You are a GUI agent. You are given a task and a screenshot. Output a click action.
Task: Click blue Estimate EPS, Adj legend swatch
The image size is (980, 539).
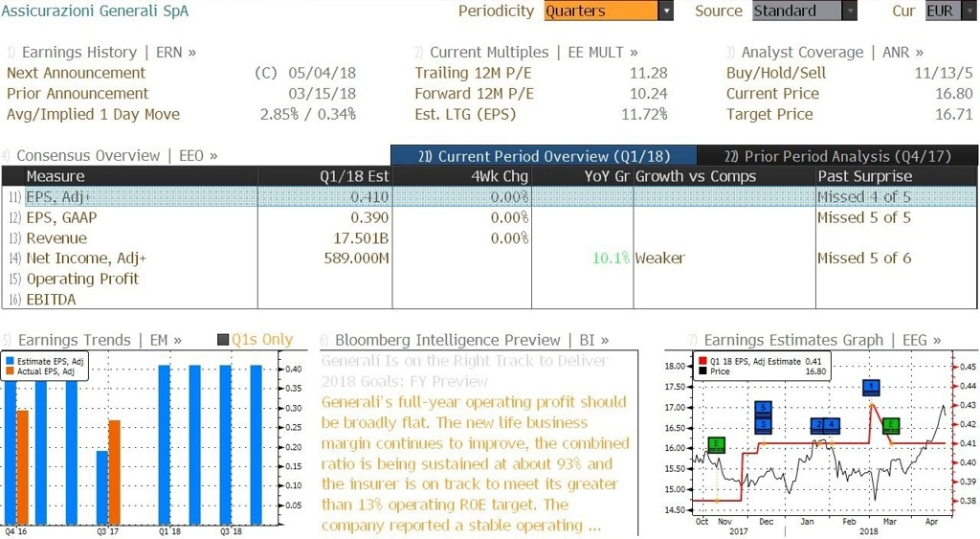click(10, 362)
